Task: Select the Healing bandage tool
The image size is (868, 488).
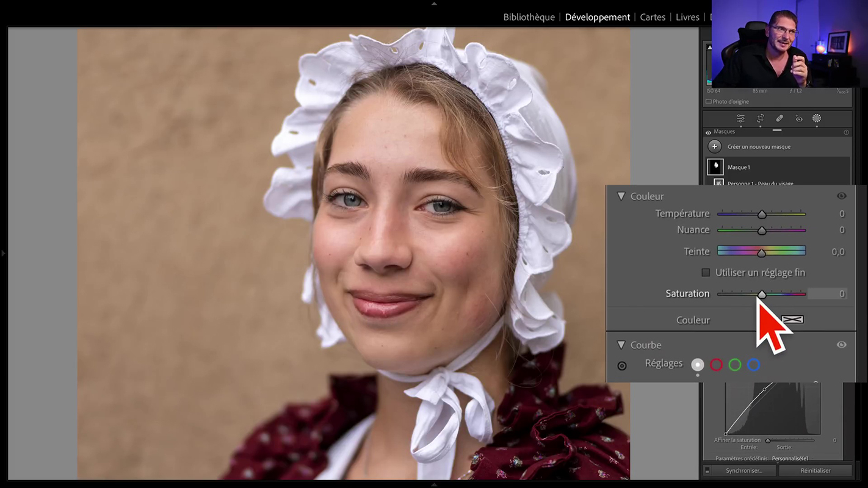Action: pos(779,118)
